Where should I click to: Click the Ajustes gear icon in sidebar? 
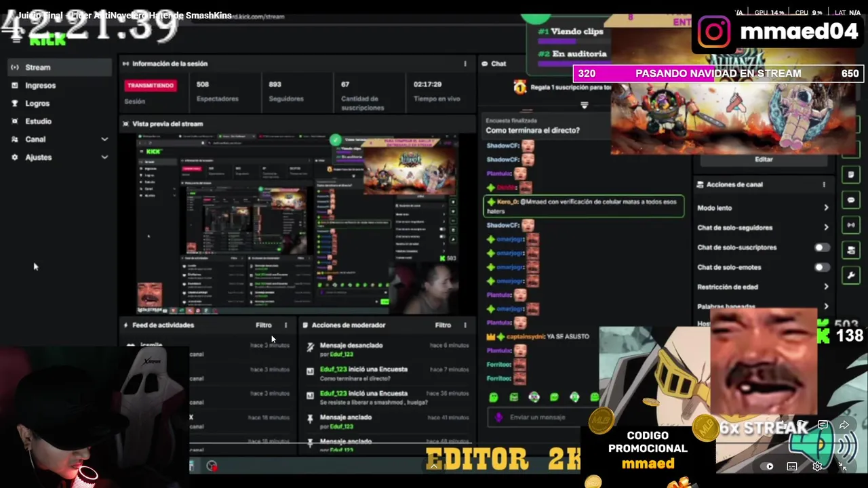tap(15, 157)
